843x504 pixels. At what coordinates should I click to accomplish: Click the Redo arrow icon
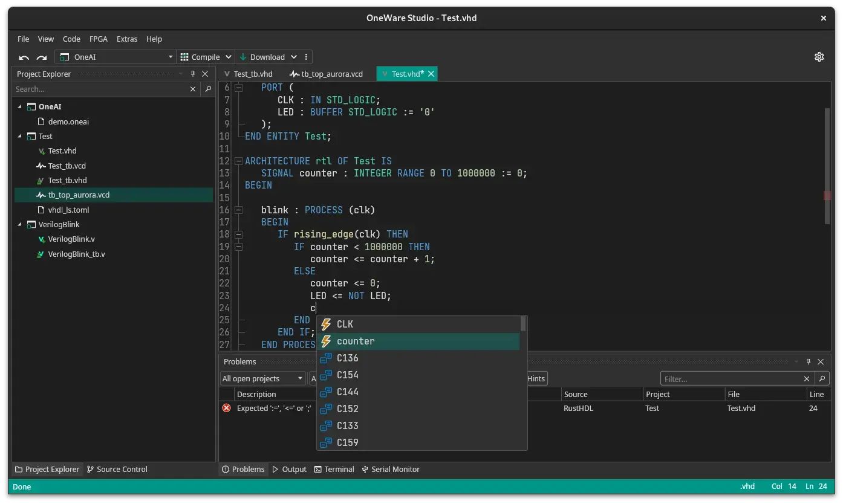[41, 56]
